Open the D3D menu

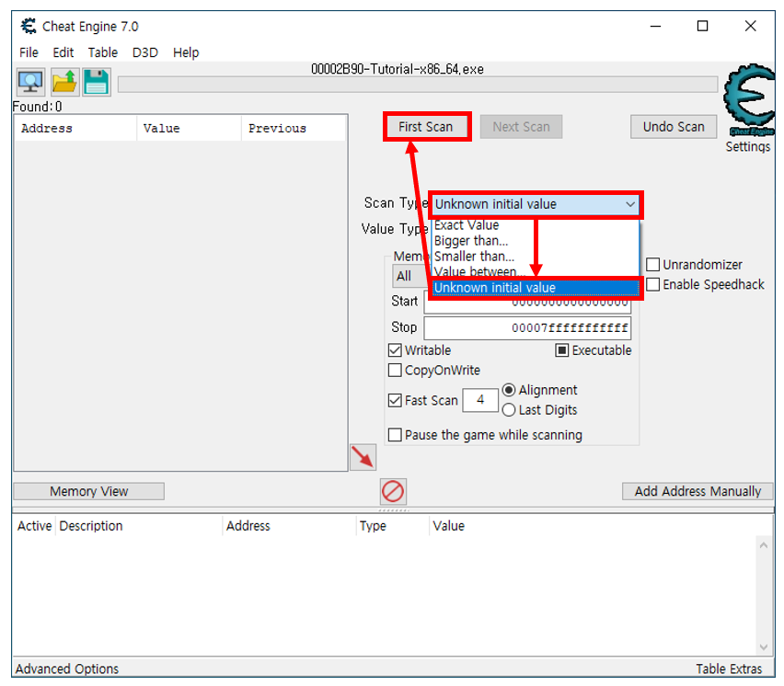(145, 52)
